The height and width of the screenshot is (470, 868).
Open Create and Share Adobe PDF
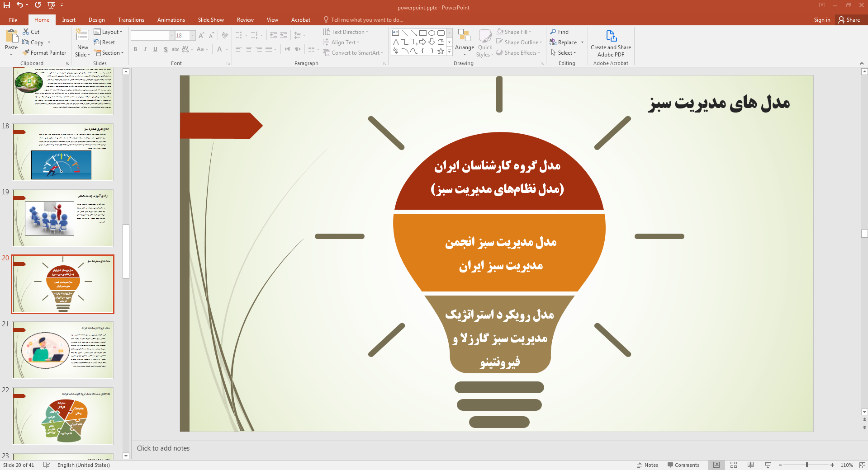(x=611, y=43)
